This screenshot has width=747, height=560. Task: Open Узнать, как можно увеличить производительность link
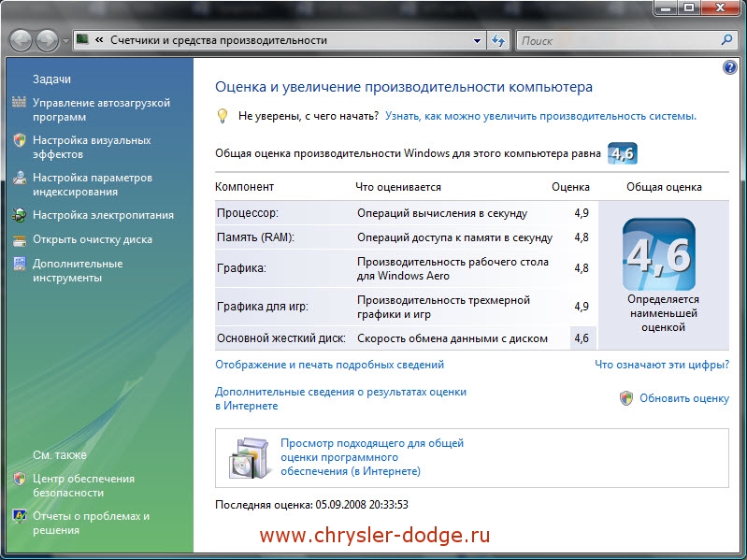tap(540, 116)
